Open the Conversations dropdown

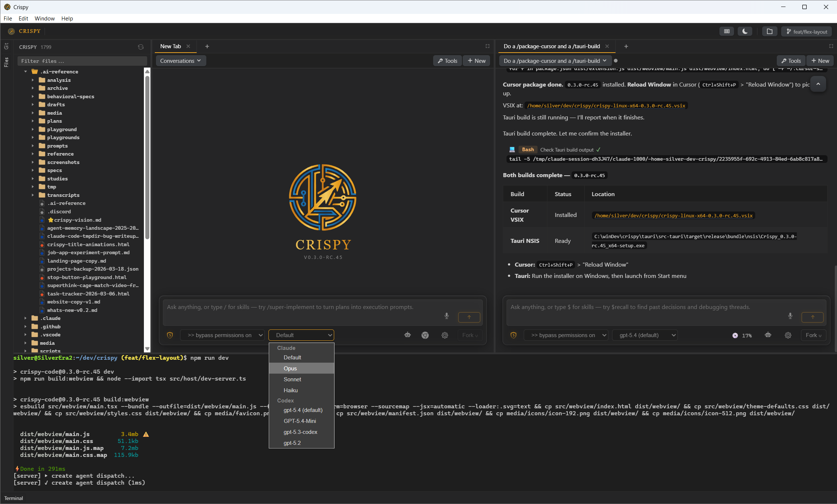(181, 61)
